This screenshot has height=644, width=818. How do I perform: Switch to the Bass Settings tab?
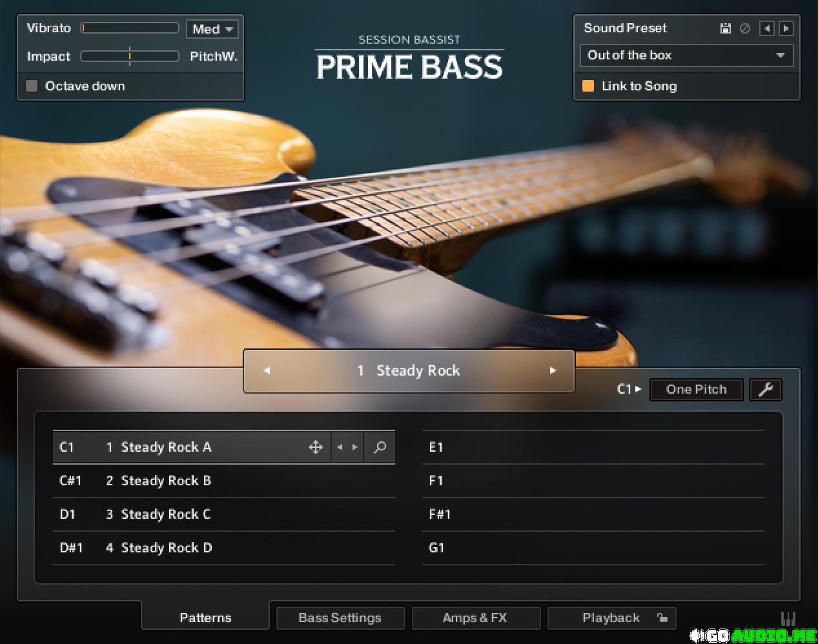coord(340,618)
